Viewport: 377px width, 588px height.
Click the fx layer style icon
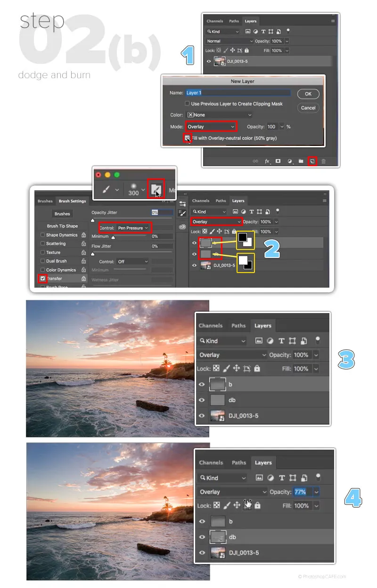267,161
